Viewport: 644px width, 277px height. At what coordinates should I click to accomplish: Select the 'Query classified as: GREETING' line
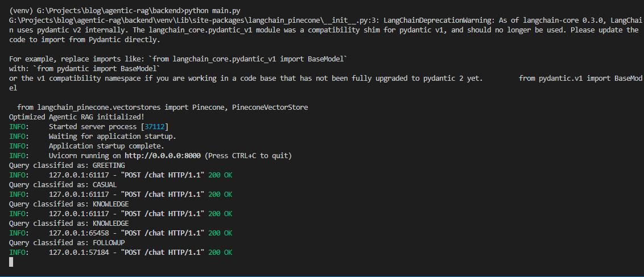pos(67,166)
